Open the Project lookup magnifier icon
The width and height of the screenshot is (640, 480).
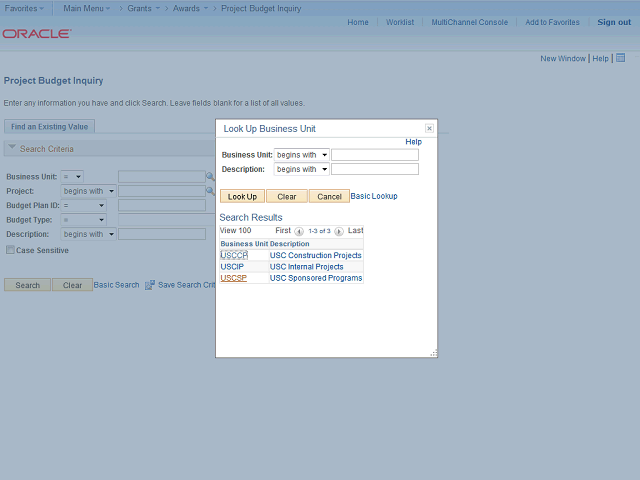(x=210, y=191)
